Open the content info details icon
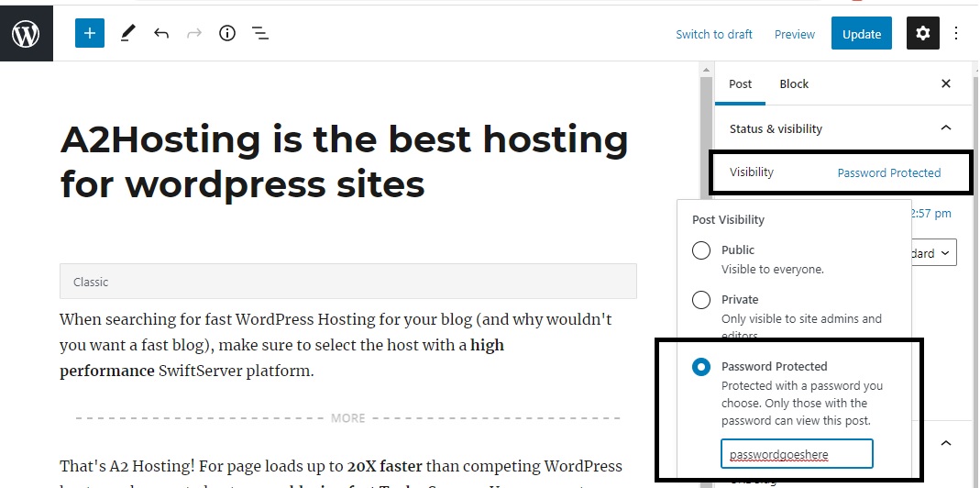The image size is (980, 488). [x=227, y=33]
